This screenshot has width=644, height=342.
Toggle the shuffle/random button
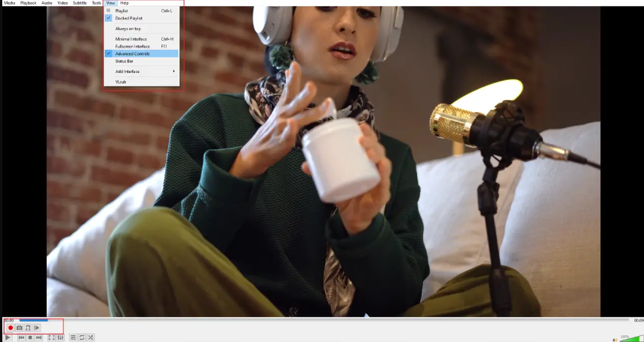coord(90,337)
